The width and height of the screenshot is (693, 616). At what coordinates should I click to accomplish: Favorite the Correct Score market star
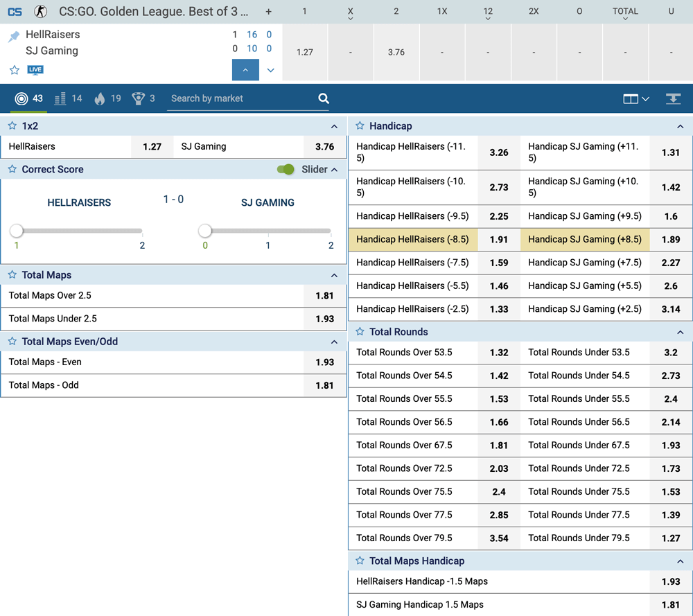(x=12, y=169)
